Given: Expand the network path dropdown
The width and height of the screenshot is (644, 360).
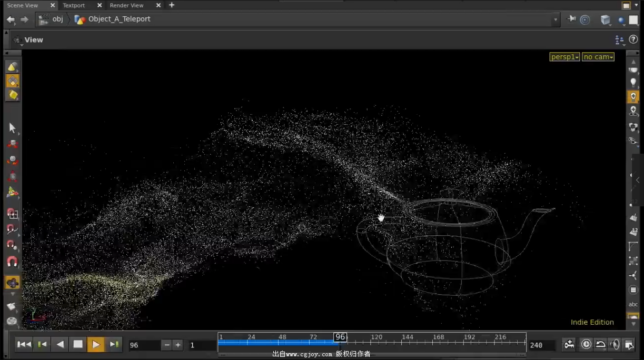Looking at the screenshot, I should click(x=556, y=20).
